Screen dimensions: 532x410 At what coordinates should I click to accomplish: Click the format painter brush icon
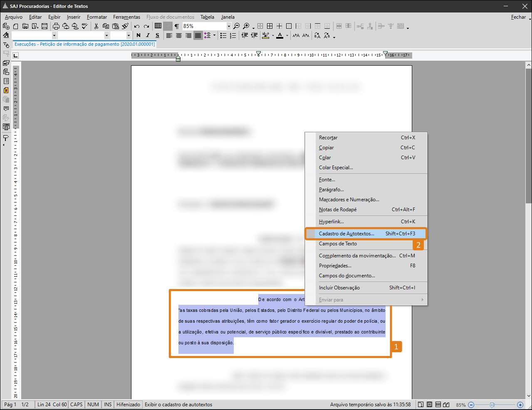pos(125,26)
